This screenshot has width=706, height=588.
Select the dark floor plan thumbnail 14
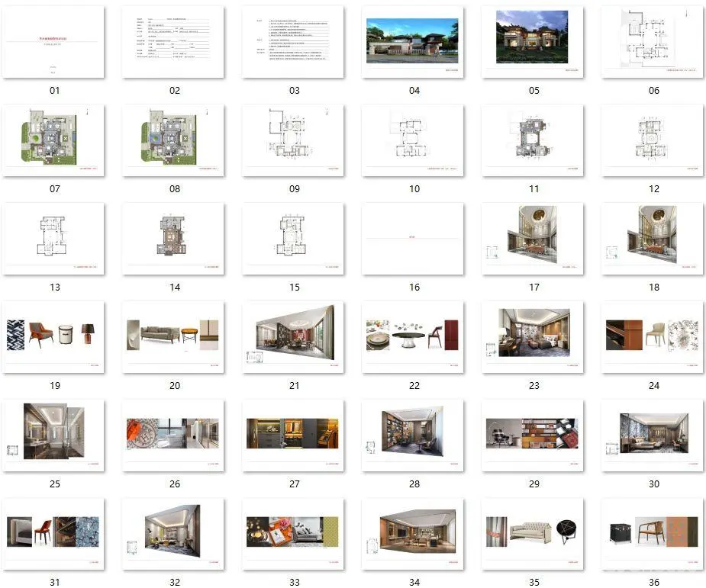[174, 239]
